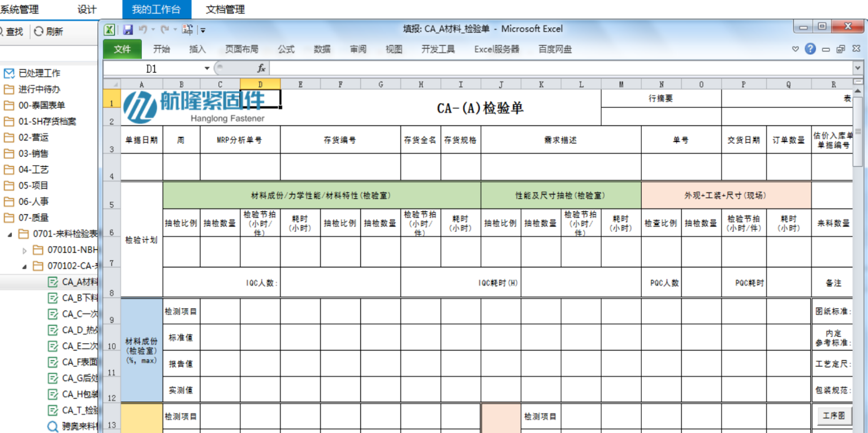Click the Excel application icon in title bar
This screenshot has width=868, height=433.
(x=110, y=29)
